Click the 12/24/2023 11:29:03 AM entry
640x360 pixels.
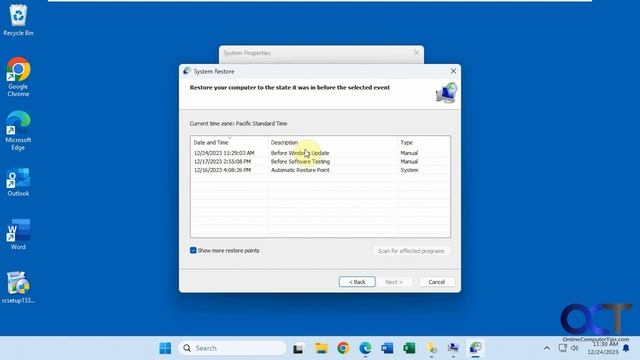pyautogui.click(x=224, y=153)
